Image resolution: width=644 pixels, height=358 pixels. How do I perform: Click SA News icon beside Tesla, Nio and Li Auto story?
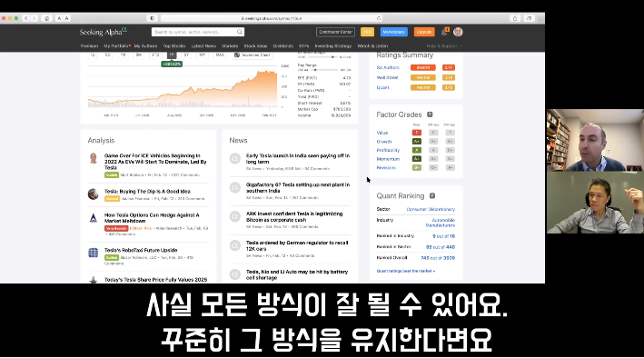coord(235,274)
